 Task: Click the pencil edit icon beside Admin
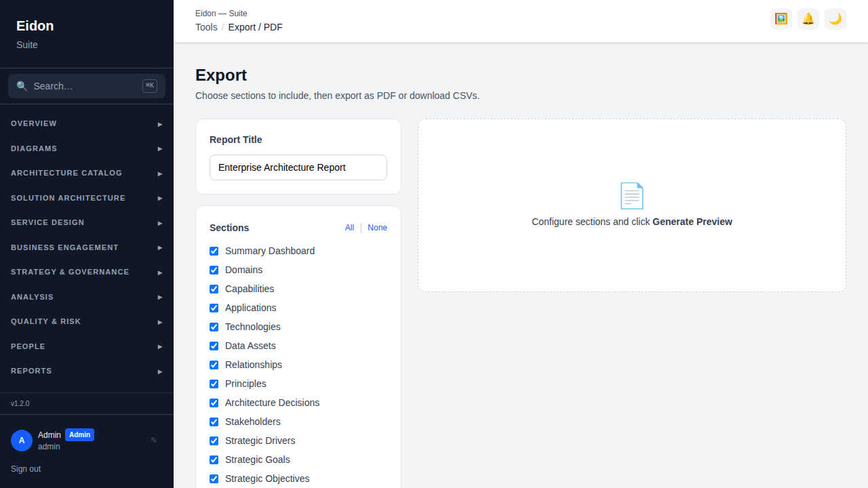pyautogui.click(x=154, y=441)
